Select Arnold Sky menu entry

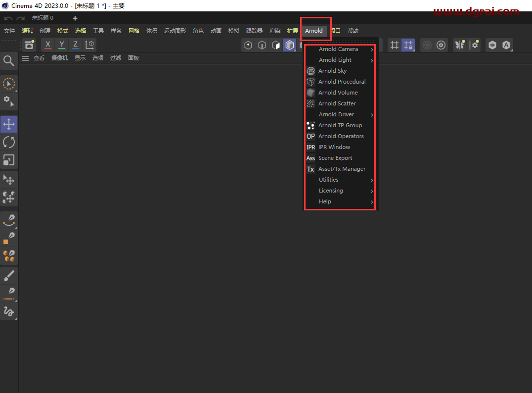340,71
